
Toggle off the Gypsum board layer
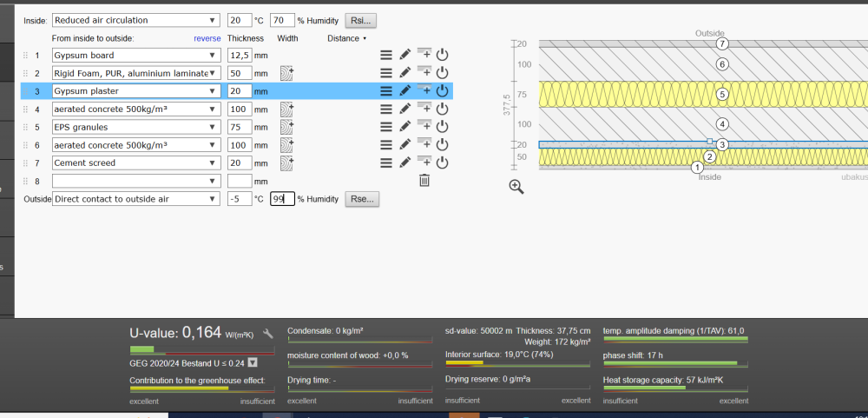pos(442,55)
